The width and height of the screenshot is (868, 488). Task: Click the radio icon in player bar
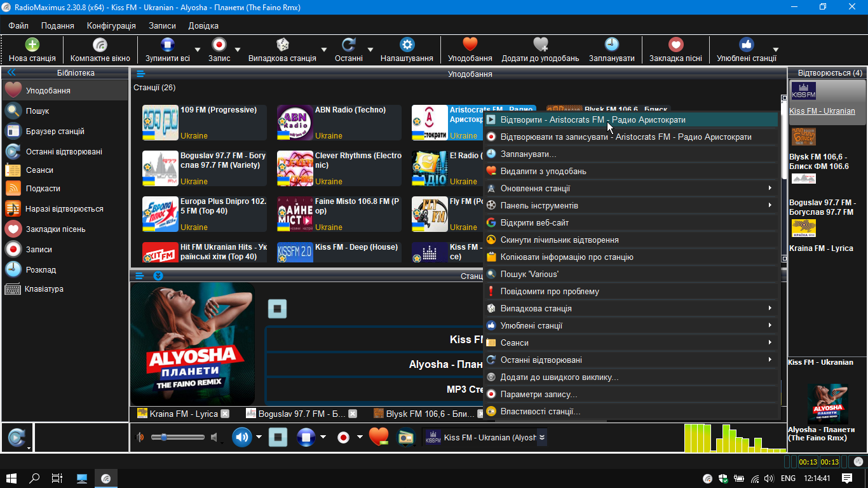(x=406, y=437)
